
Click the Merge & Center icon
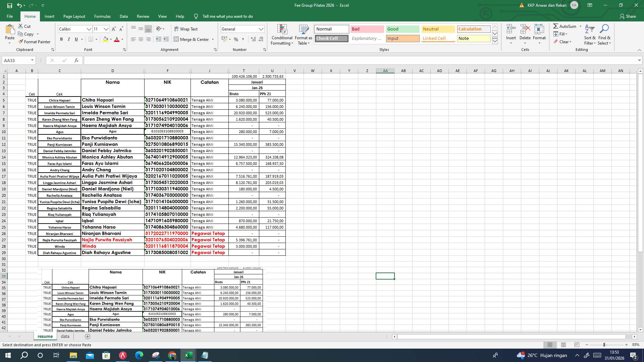click(x=177, y=39)
